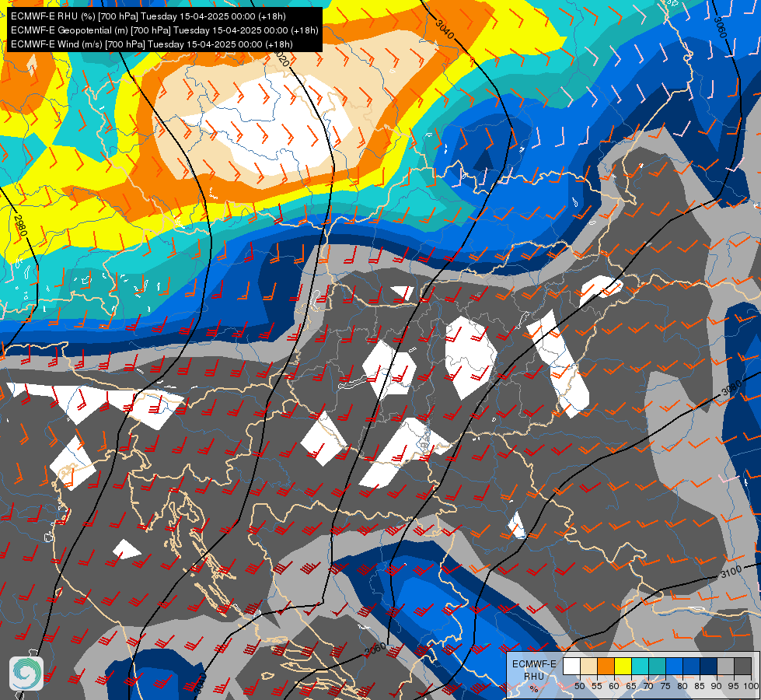761x700 pixels.
Task: Click legend tick label 90
Action: [717, 686]
